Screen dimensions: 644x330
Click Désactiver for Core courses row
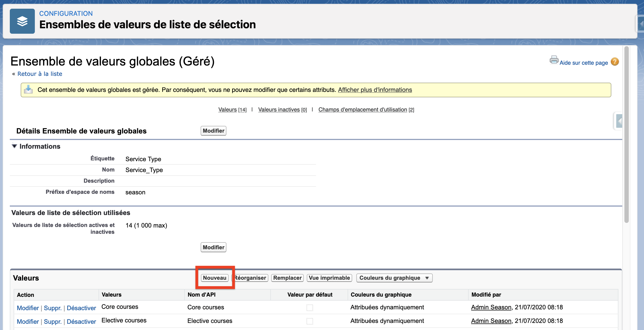point(81,308)
